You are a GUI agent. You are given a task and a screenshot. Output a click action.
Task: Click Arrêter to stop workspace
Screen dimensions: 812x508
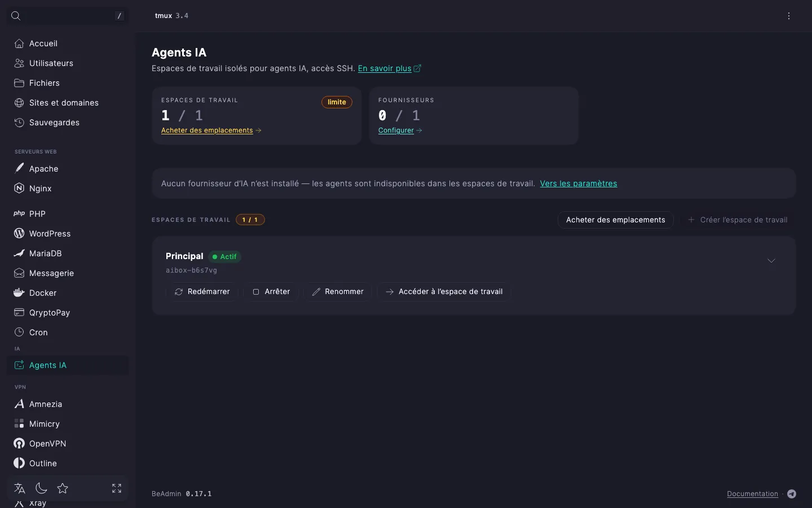pyautogui.click(x=271, y=292)
